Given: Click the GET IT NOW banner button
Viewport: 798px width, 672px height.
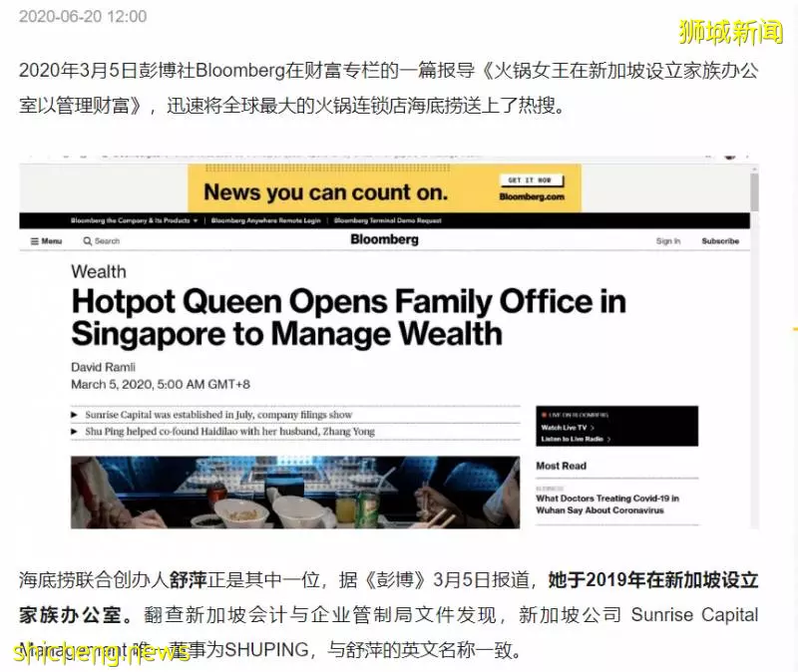Looking at the screenshot, I should pyautogui.click(x=530, y=180).
